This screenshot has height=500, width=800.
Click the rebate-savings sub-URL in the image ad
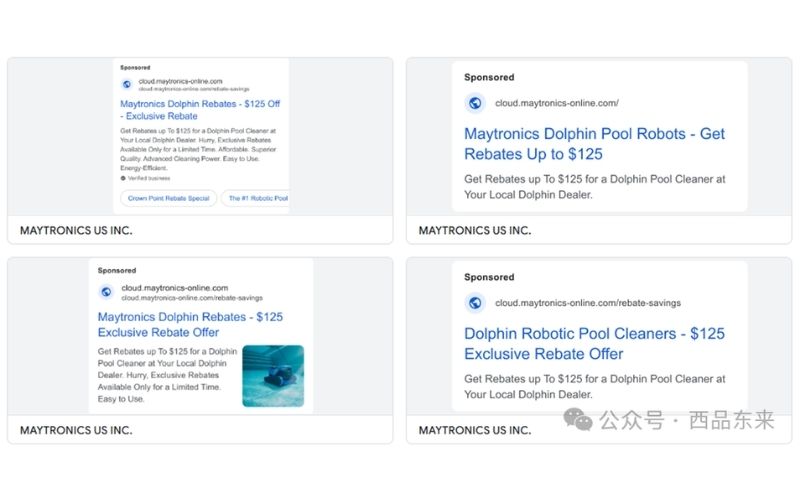pos(192,298)
